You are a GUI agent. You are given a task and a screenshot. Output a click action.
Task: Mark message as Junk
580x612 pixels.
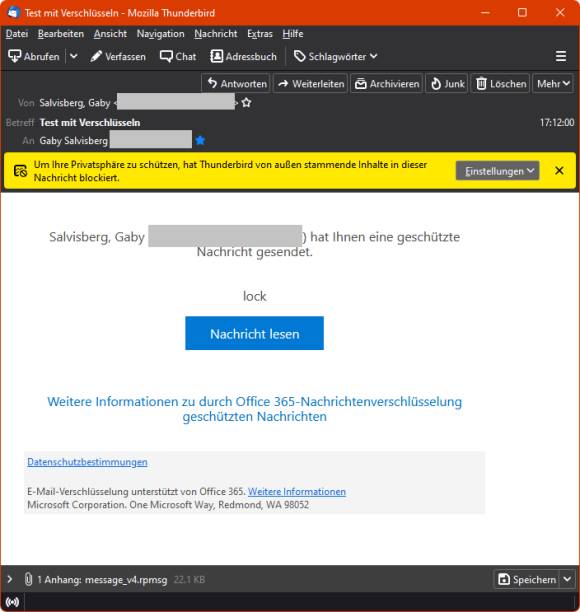pyautogui.click(x=447, y=84)
